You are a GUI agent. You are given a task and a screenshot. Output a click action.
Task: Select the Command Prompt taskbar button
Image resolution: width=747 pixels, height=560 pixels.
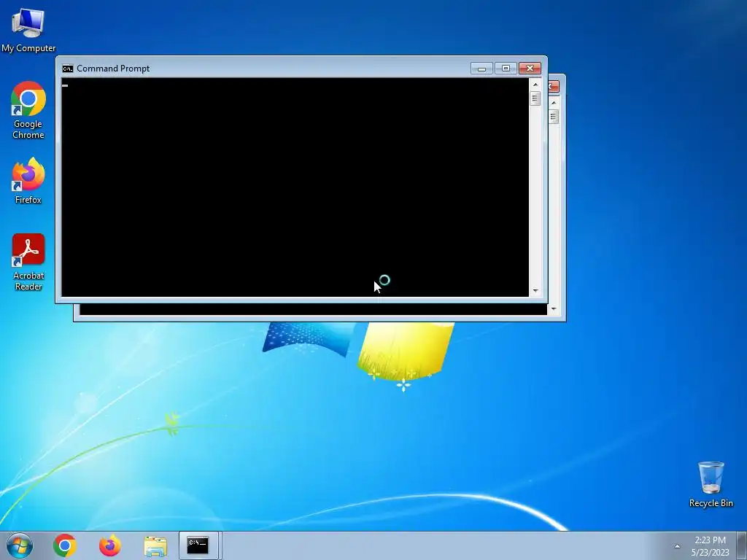[198, 545]
